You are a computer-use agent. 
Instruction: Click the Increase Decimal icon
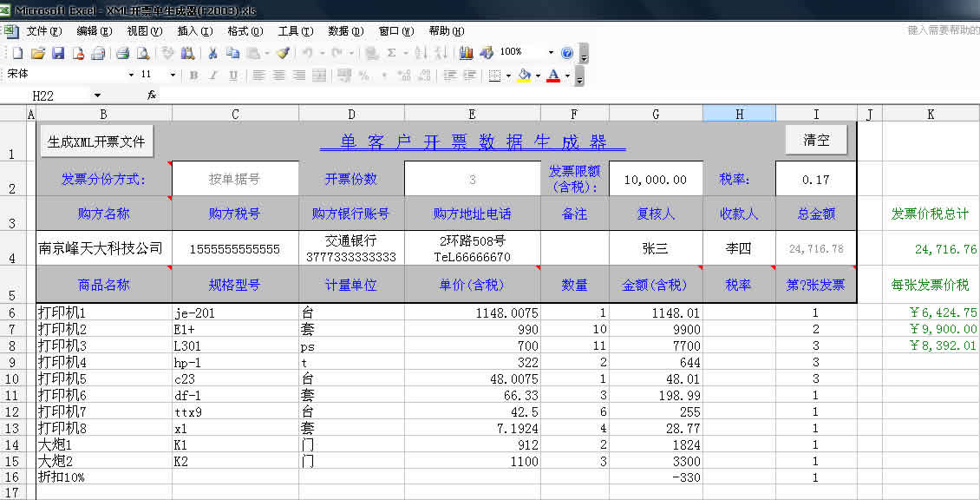point(404,76)
